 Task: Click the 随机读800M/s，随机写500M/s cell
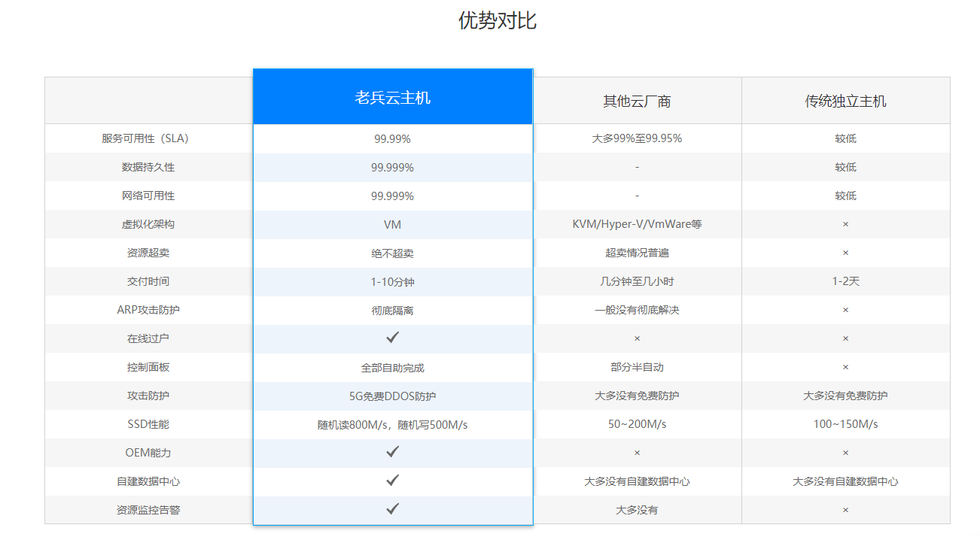point(392,425)
